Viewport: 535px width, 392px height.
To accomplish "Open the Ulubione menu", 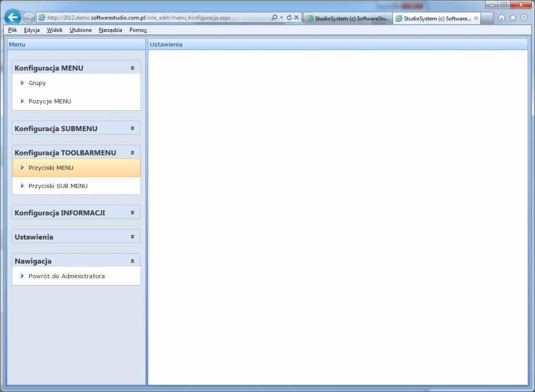I will (80, 30).
